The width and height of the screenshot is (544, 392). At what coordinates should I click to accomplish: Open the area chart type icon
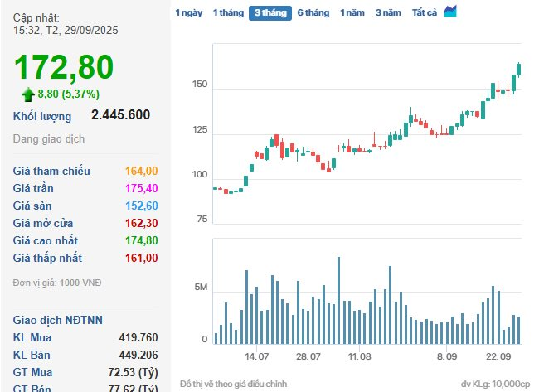(450, 12)
